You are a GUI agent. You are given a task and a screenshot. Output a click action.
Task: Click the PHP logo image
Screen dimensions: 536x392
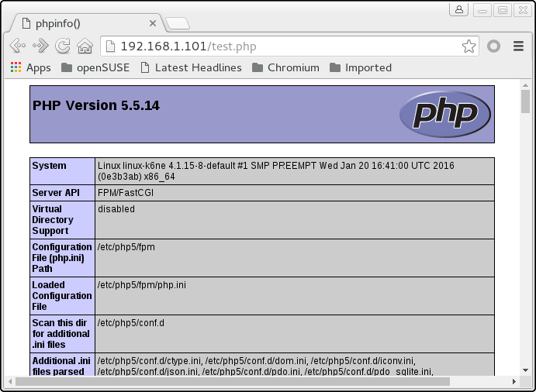point(444,115)
